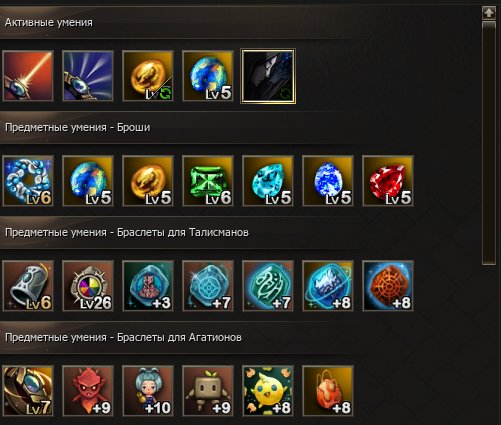Click the orange web talisman +8

pyautogui.click(x=388, y=286)
